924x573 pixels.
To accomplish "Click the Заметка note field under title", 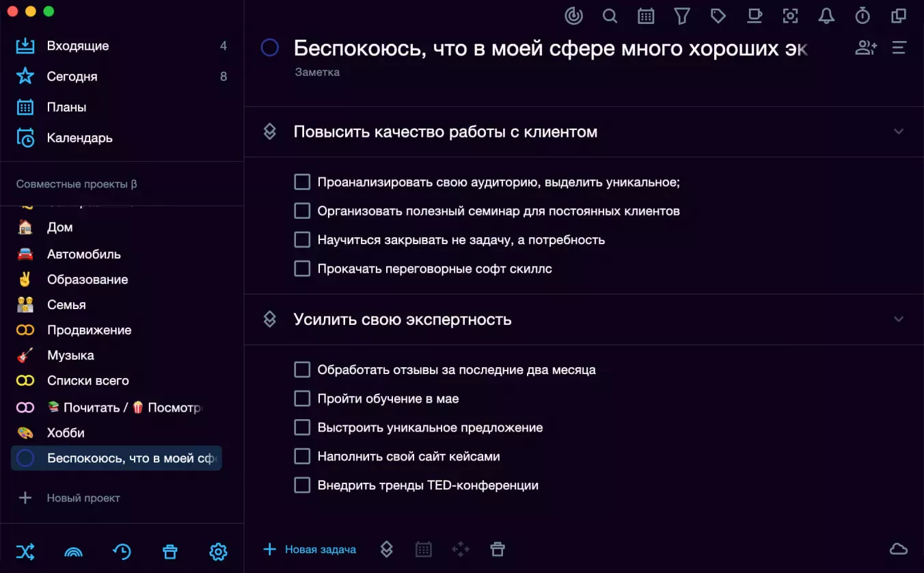I will [x=317, y=72].
